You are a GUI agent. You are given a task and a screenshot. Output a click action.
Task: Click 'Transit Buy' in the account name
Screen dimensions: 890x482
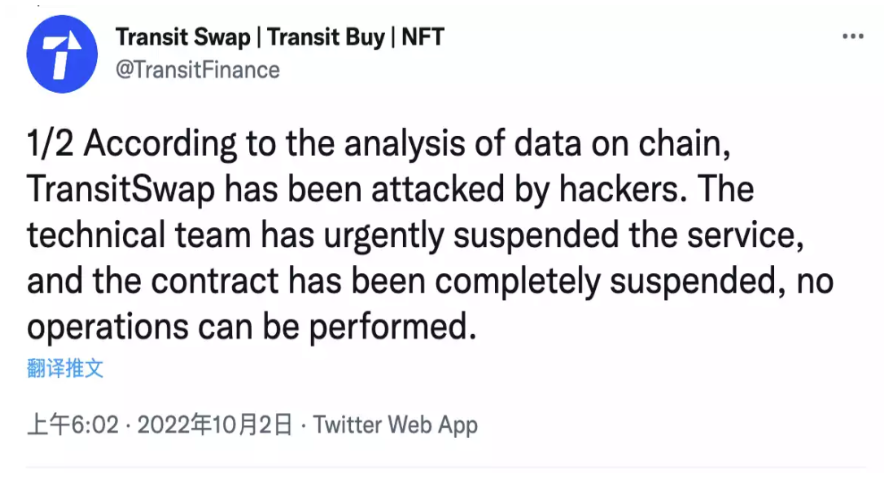(x=326, y=37)
